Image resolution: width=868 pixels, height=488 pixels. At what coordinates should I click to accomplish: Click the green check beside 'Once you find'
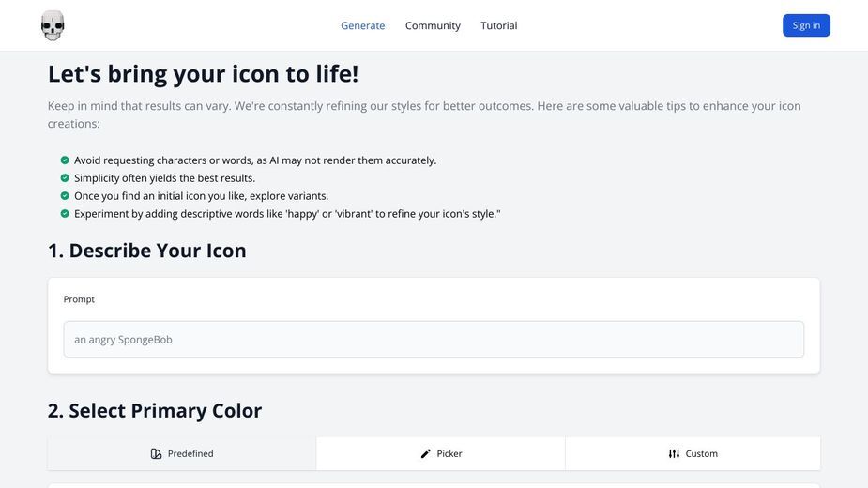(x=65, y=195)
